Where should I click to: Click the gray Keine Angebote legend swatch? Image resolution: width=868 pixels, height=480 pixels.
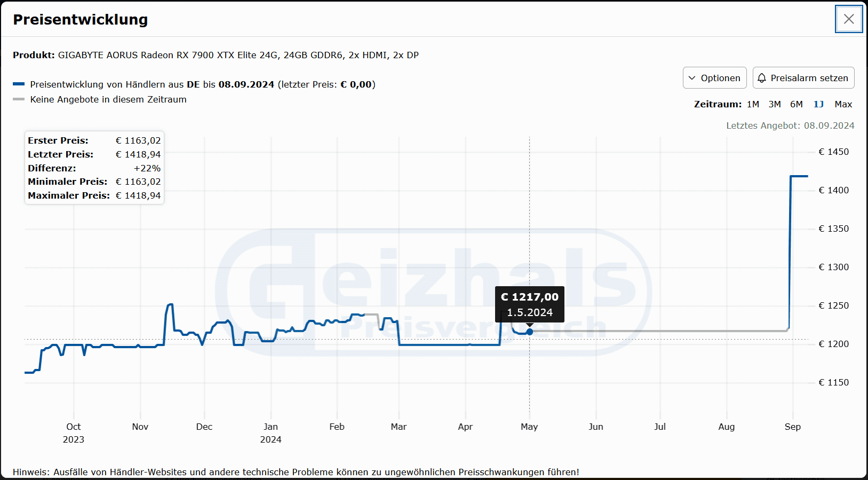pyautogui.click(x=19, y=99)
